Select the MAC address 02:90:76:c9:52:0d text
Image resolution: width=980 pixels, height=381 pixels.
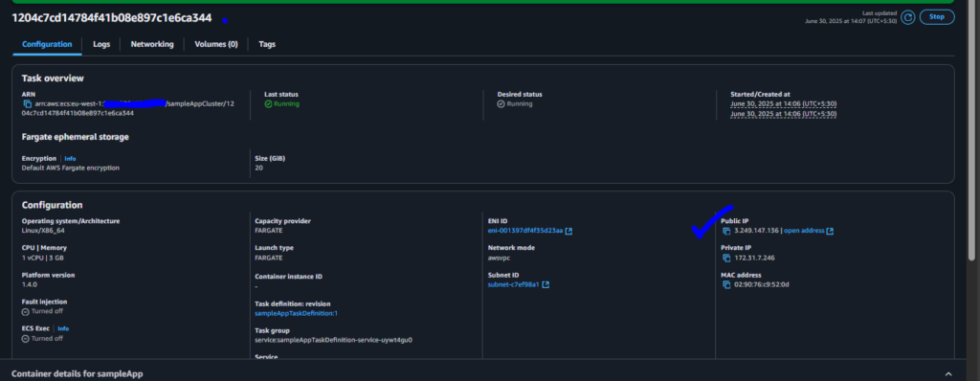761,284
